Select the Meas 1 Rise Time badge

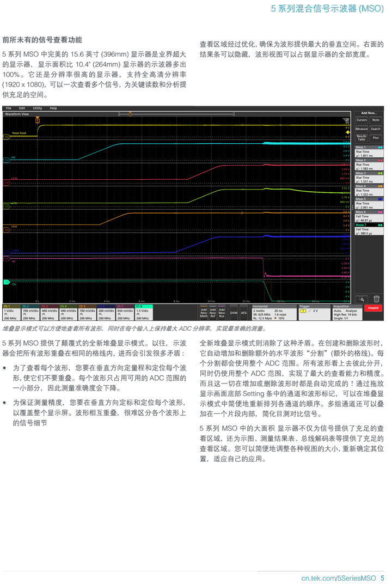click(x=369, y=151)
